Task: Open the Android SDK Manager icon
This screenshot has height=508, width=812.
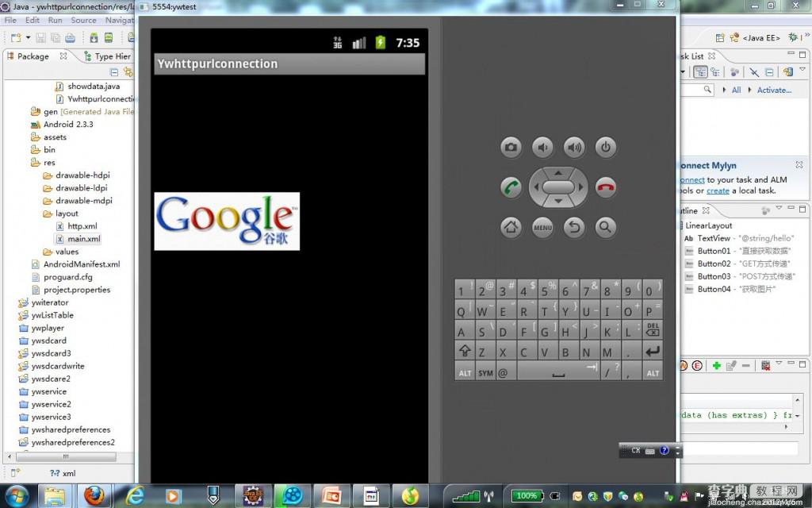Action: click(x=94, y=37)
